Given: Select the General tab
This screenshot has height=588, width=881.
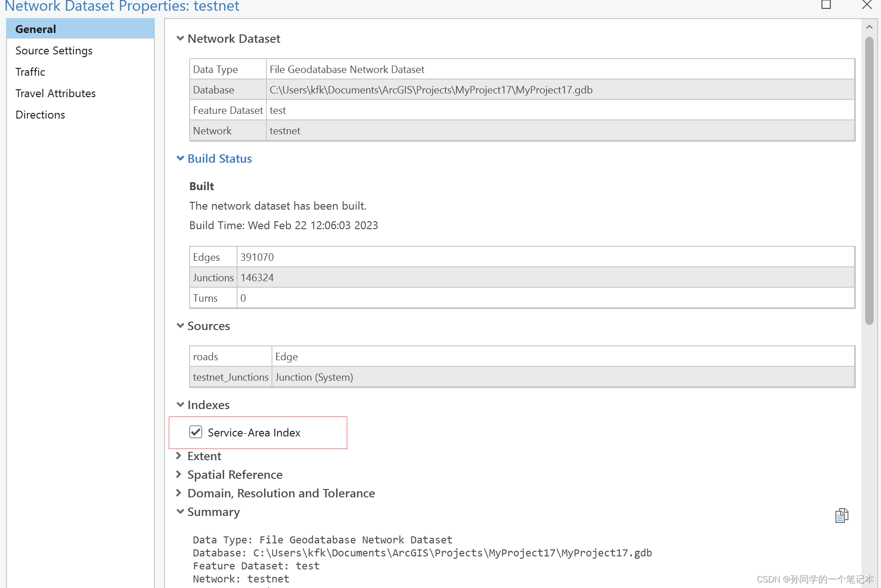Looking at the screenshot, I should point(80,29).
